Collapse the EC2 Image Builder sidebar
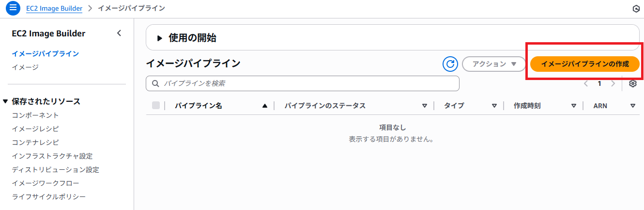Image resolution: width=644 pixels, height=210 pixels. click(119, 33)
